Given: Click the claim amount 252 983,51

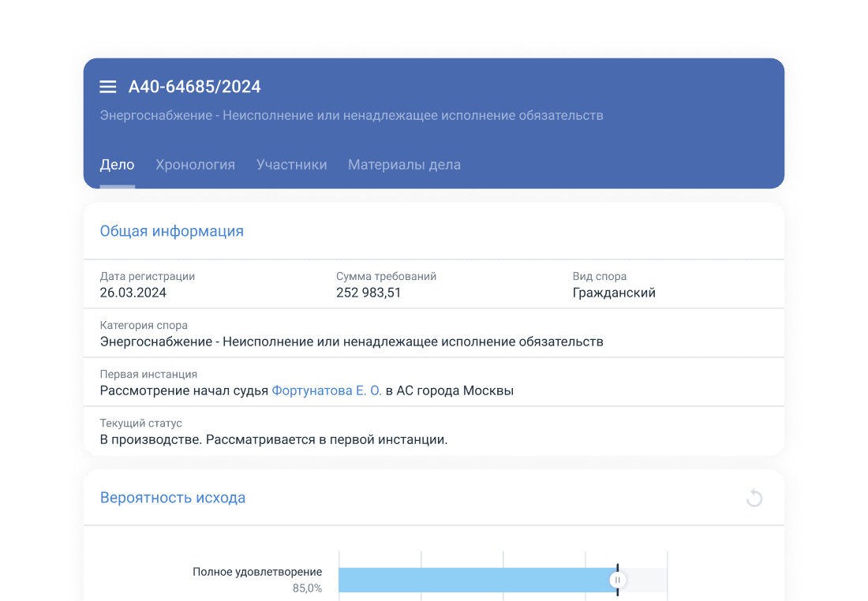Looking at the screenshot, I should 369,293.
